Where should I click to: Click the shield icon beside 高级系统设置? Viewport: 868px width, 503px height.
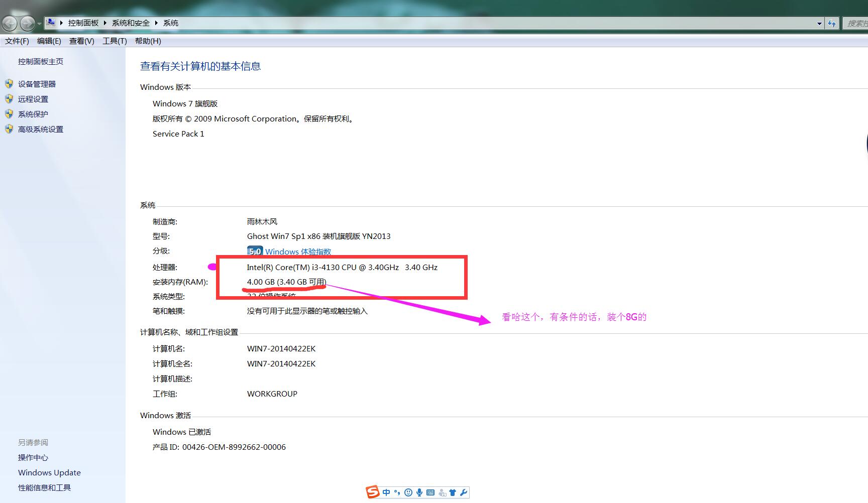tap(9, 129)
